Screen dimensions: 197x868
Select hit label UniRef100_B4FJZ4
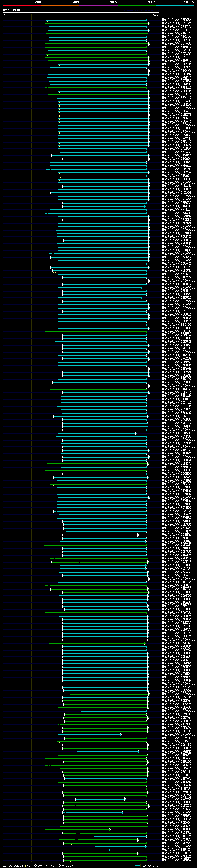pyautogui.click(x=177, y=850)
